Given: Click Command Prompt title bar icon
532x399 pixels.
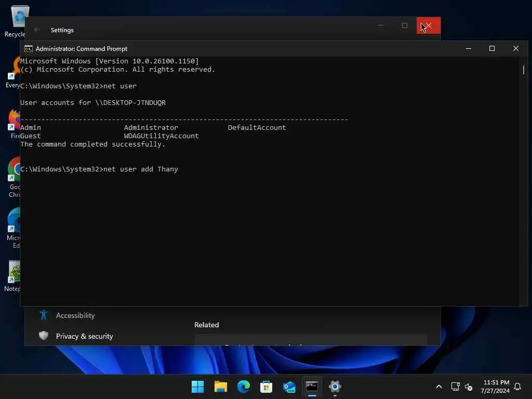Looking at the screenshot, I should [29, 49].
